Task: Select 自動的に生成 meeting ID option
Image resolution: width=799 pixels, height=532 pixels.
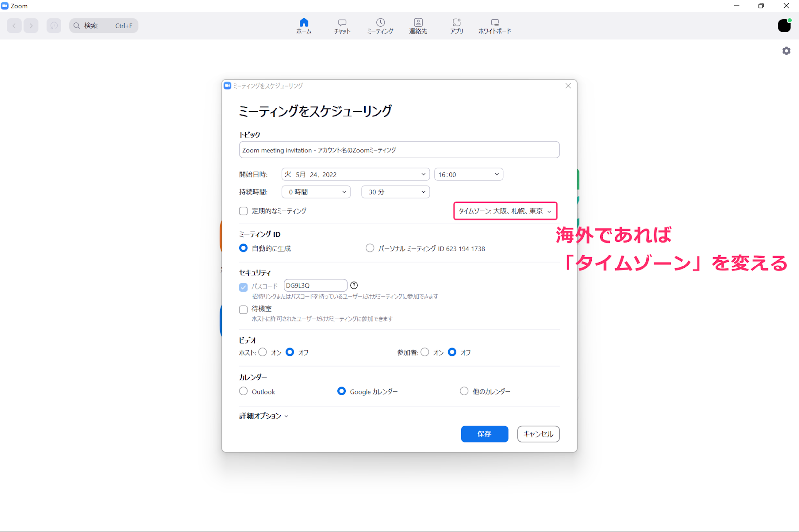Action: click(243, 248)
